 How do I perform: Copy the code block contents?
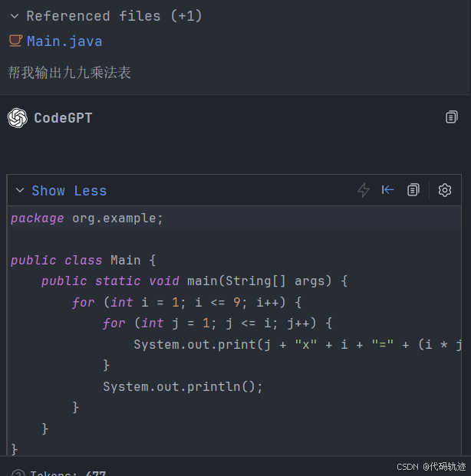413,190
